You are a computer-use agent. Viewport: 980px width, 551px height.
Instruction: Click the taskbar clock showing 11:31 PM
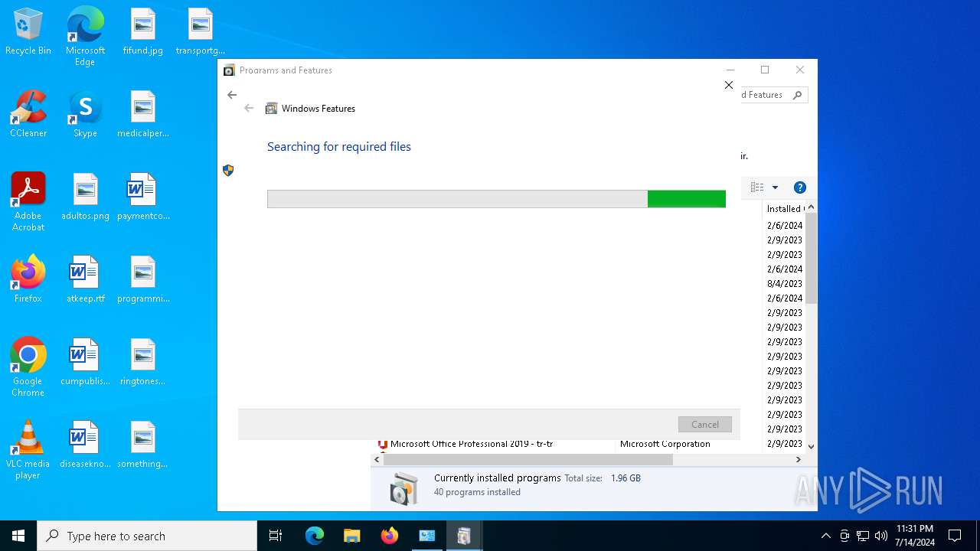[915, 536]
